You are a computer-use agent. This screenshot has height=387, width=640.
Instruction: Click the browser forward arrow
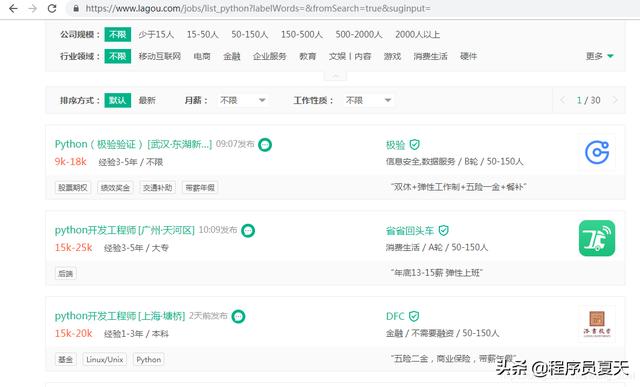pos(33,8)
